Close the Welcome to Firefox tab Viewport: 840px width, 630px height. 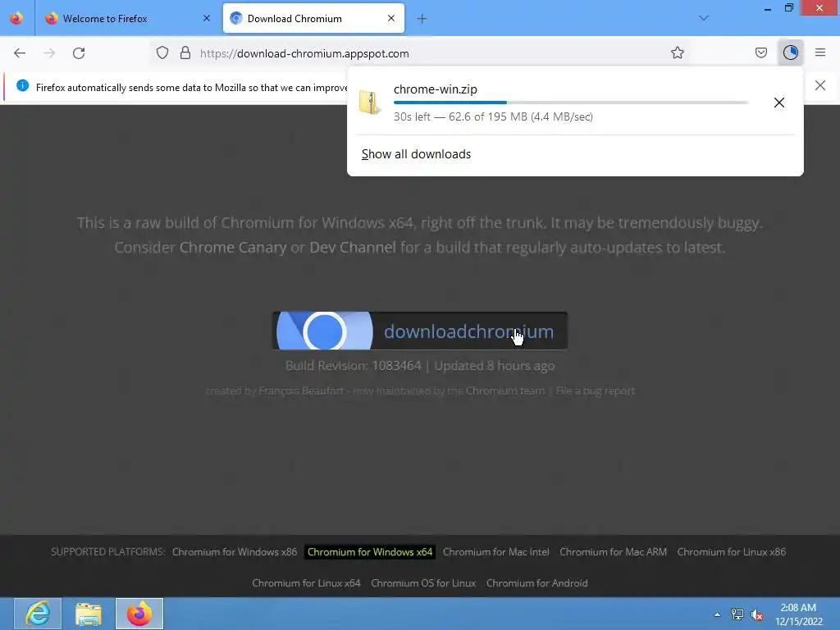point(207,19)
